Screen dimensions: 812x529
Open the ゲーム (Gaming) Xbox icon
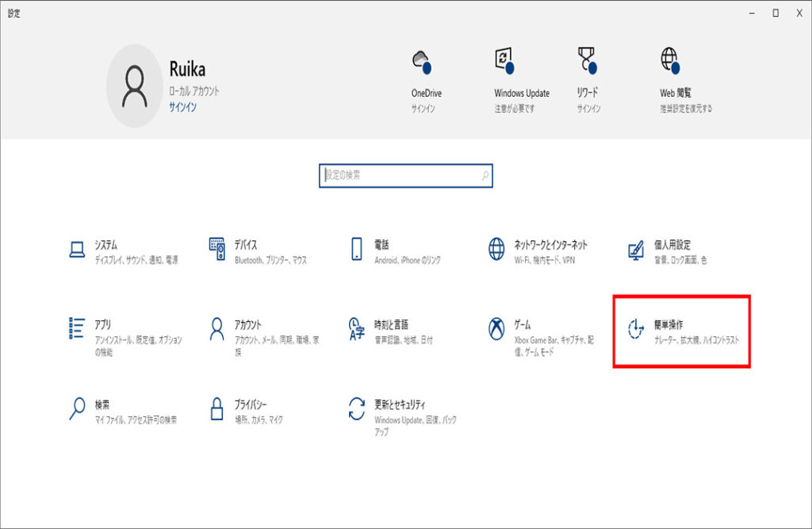(x=496, y=328)
